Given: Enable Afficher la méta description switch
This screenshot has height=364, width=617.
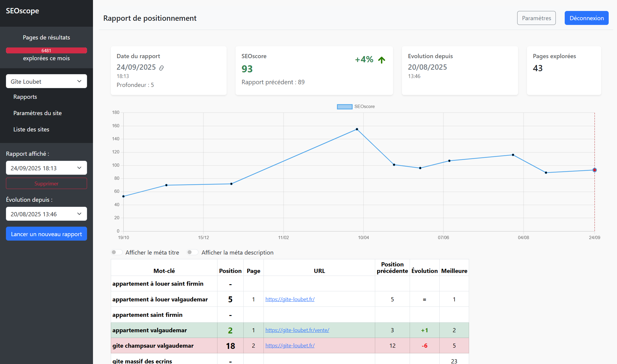Looking at the screenshot, I should (192, 252).
